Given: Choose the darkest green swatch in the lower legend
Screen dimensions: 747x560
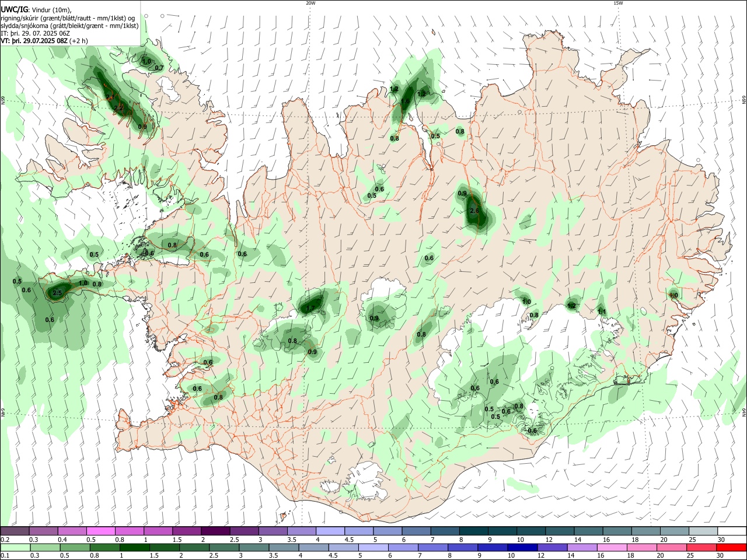Looking at the screenshot, I should pos(134,547).
